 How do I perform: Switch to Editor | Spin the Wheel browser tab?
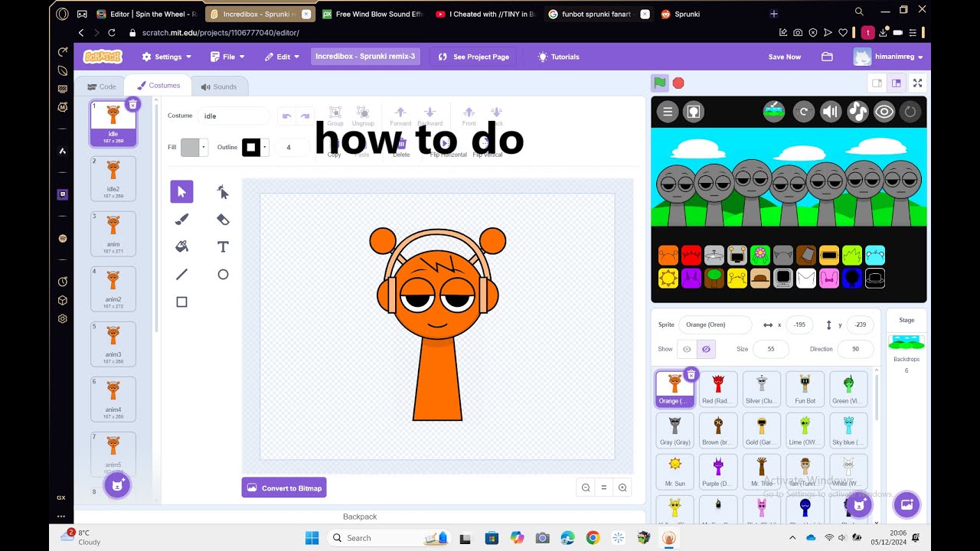click(x=147, y=14)
